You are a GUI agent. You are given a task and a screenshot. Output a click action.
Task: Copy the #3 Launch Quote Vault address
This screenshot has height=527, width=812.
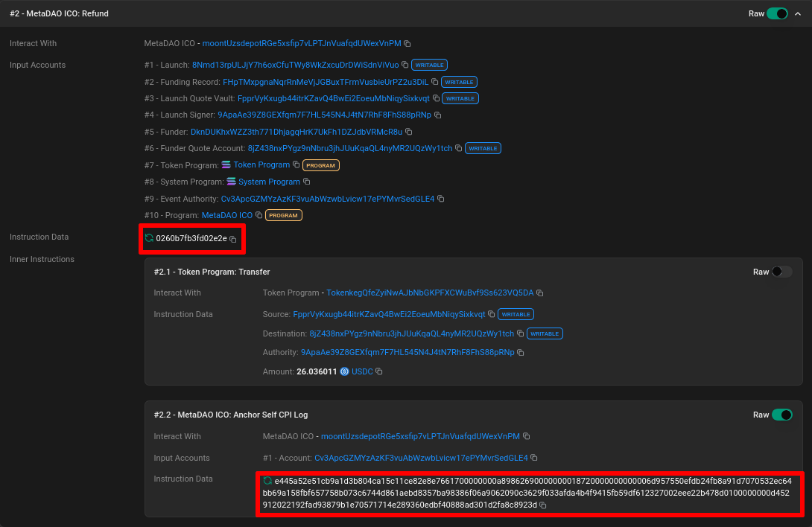pyautogui.click(x=436, y=99)
